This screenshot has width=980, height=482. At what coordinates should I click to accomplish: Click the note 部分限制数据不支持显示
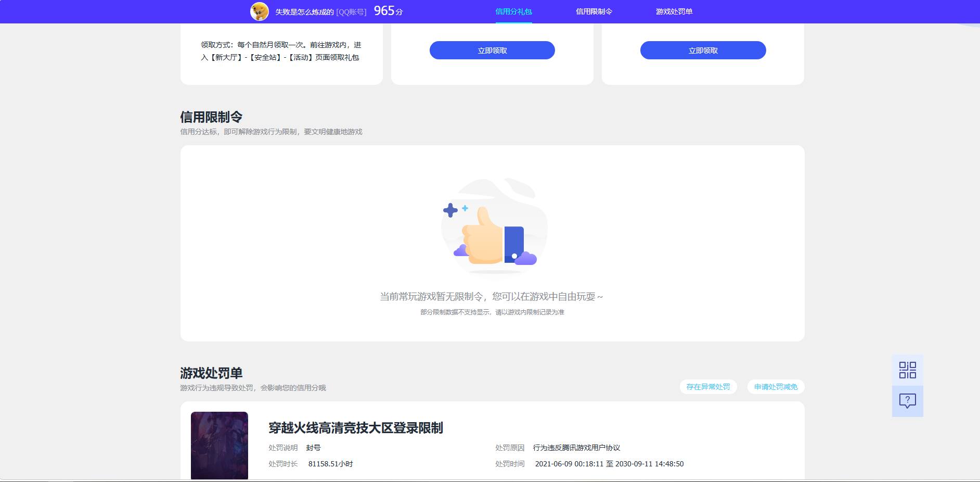tap(492, 312)
